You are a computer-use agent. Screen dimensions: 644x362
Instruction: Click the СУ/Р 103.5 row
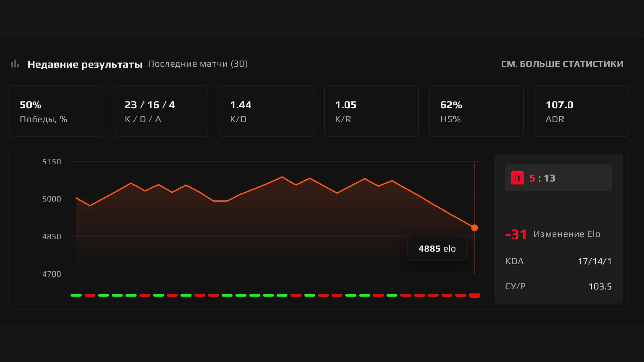tap(558, 286)
